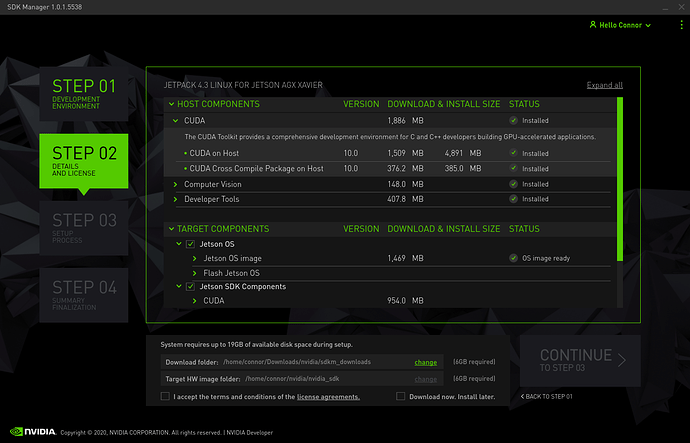690x443 pixels.
Task: Go to Step 01 Development Environment
Action: pos(84,94)
